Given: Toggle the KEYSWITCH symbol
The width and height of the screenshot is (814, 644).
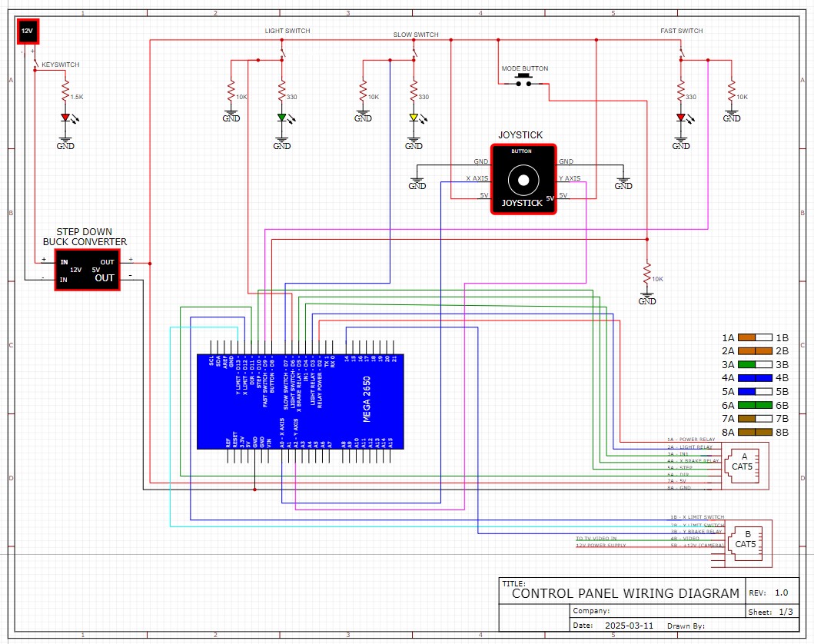Looking at the screenshot, I should pos(35,61).
